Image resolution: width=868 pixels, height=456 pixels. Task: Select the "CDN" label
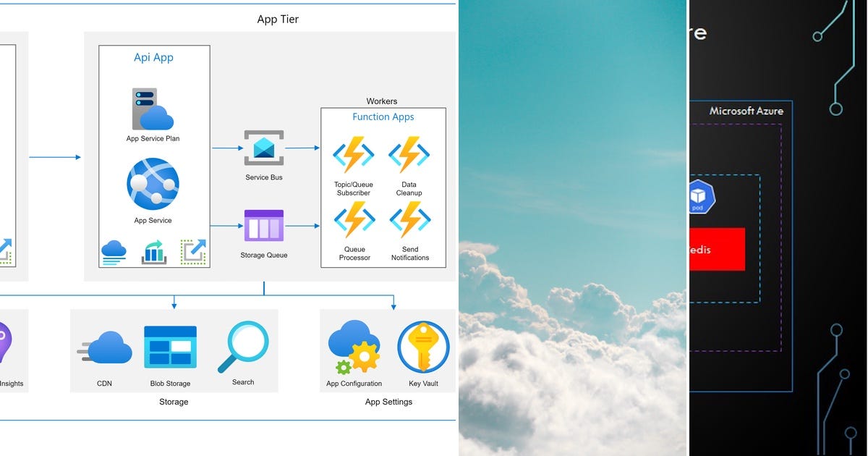(x=104, y=384)
